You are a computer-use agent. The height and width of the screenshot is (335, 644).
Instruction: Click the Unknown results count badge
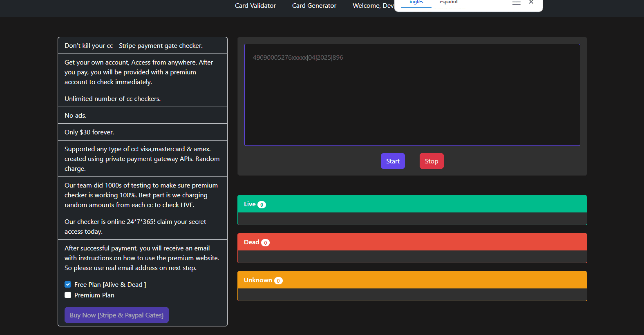point(278,281)
